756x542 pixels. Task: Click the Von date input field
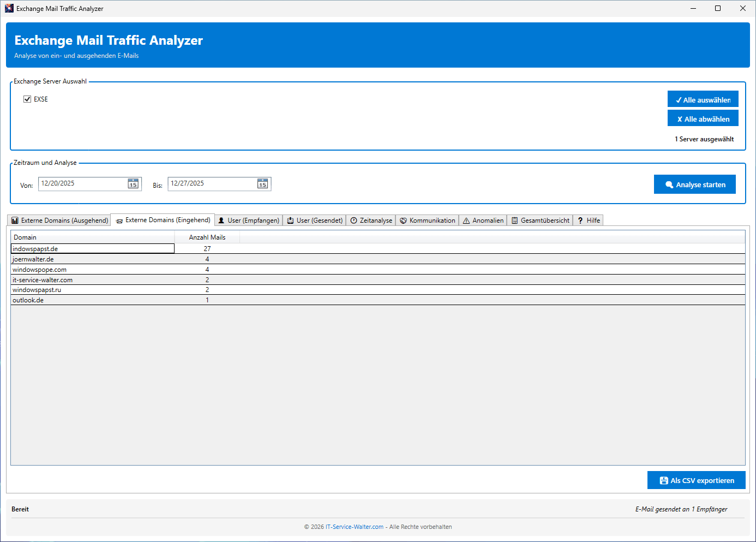pyautogui.click(x=82, y=184)
